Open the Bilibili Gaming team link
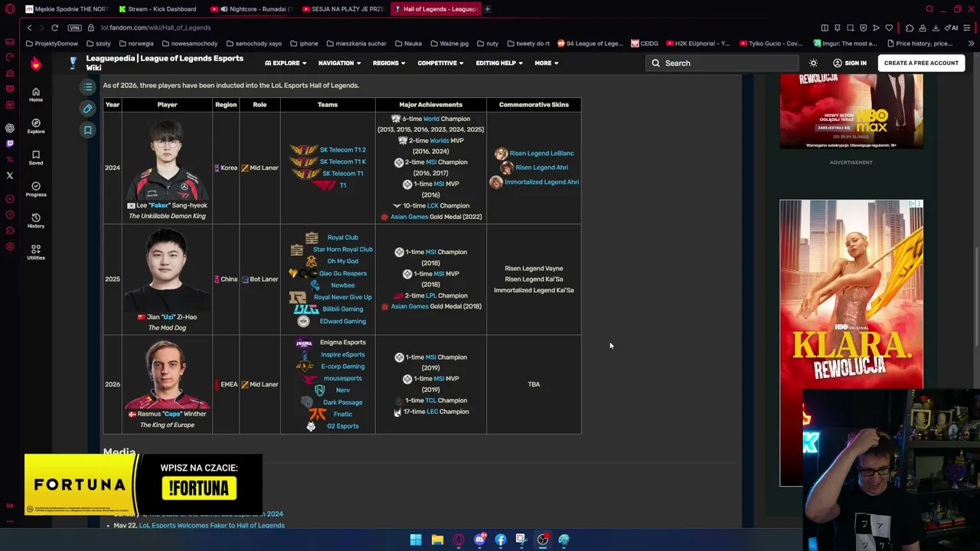The width and height of the screenshot is (980, 551). pos(342,309)
